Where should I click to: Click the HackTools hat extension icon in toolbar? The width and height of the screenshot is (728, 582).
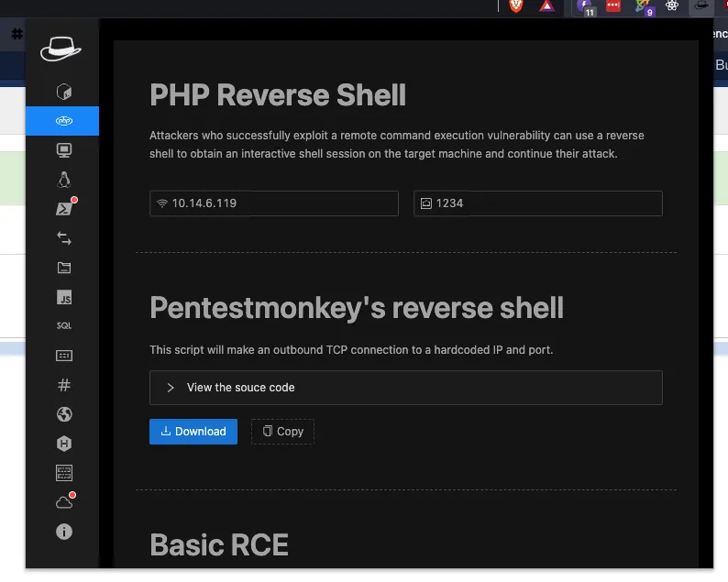click(701, 6)
